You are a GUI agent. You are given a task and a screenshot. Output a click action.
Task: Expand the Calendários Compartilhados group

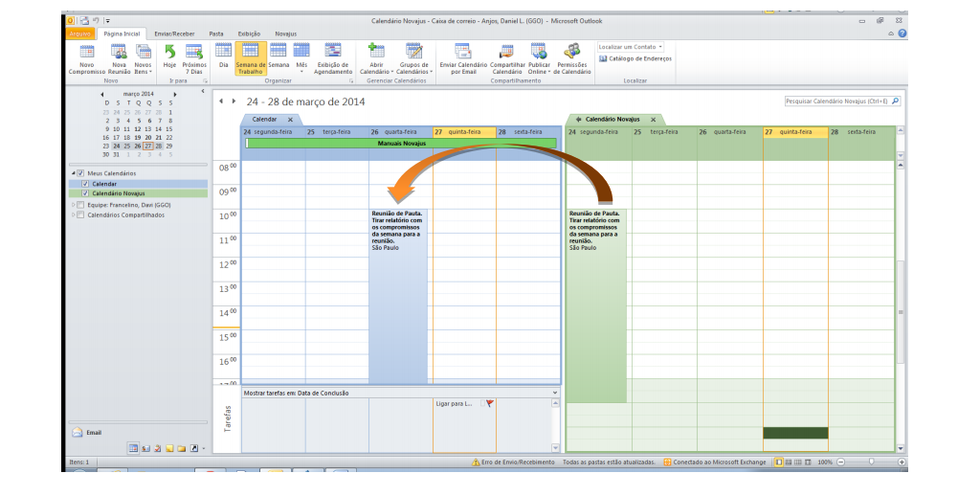point(73,214)
